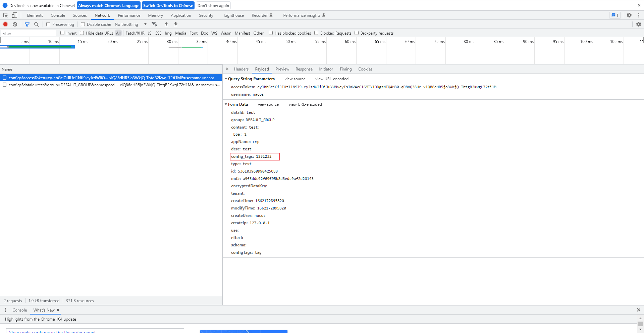Filter requests by Img type

point(168,33)
